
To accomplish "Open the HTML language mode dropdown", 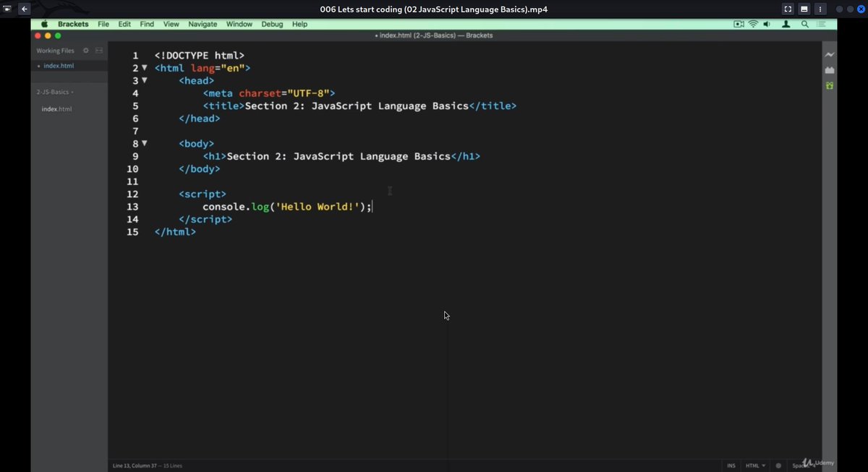I will pos(755,465).
